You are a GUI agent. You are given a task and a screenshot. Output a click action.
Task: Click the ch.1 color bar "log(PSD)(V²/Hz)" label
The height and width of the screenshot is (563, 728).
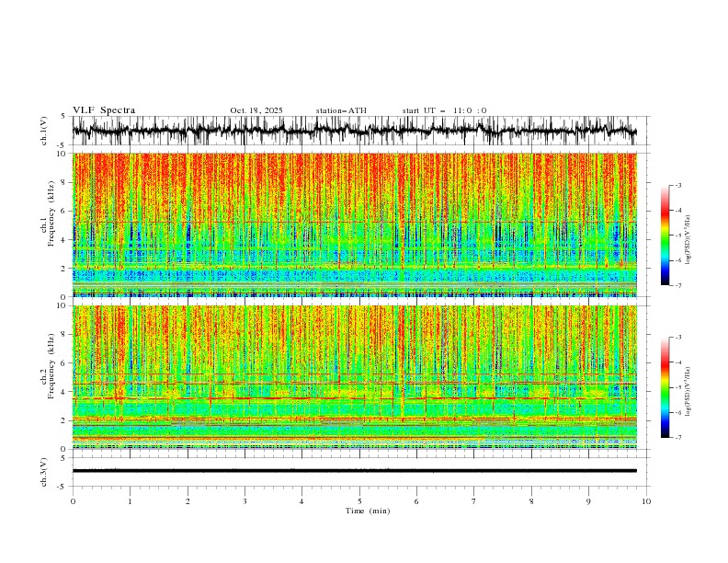pos(688,240)
